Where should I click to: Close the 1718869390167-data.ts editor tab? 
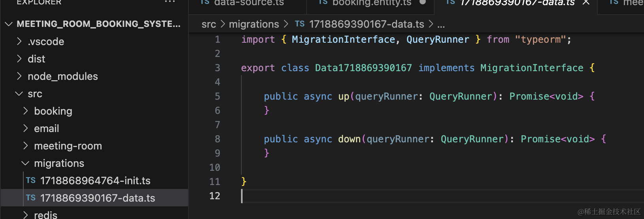coord(586,2)
